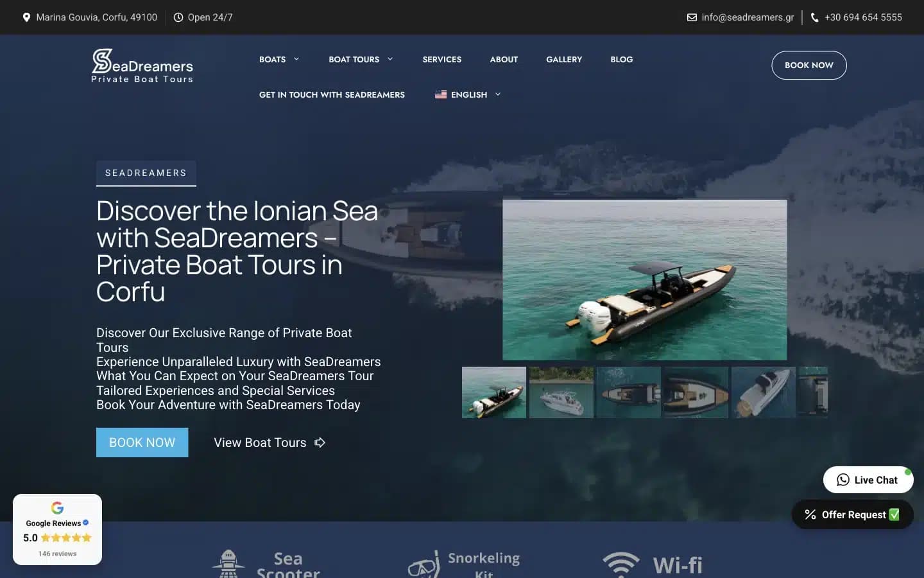Click the Google logo in the reviews badge
This screenshot has height=578, width=924.
click(57, 507)
